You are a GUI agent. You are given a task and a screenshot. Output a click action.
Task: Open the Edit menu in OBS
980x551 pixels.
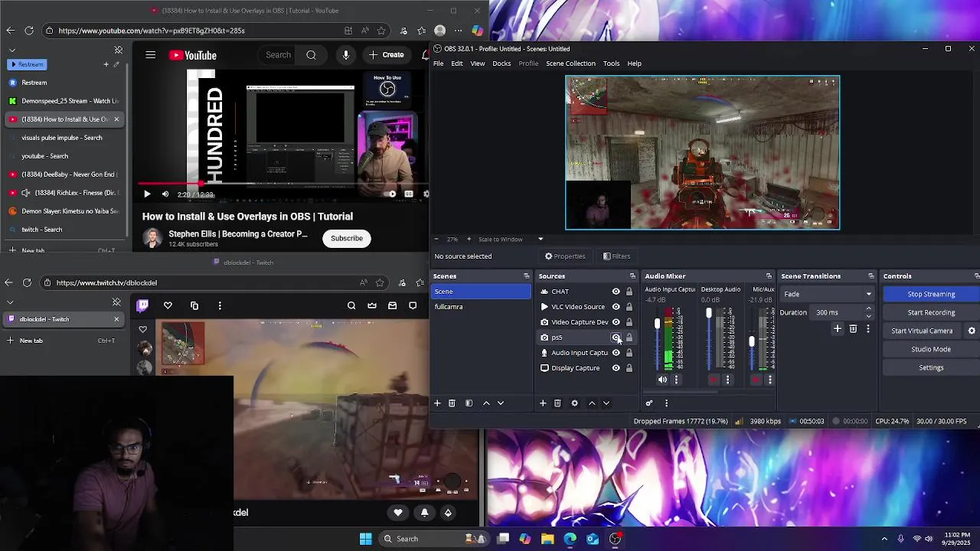[x=456, y=64]
